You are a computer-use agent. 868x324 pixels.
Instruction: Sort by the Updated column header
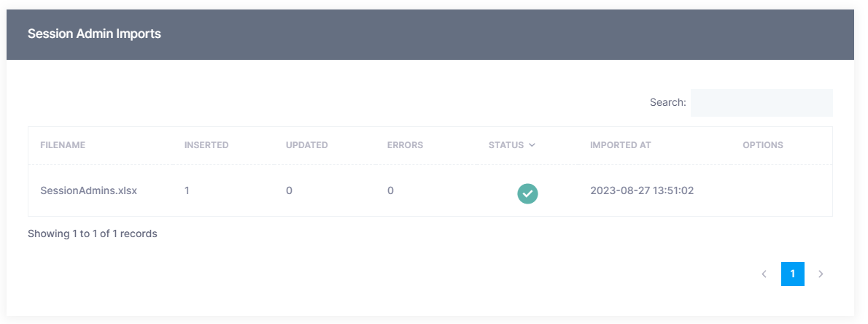[x=306, y=145]
